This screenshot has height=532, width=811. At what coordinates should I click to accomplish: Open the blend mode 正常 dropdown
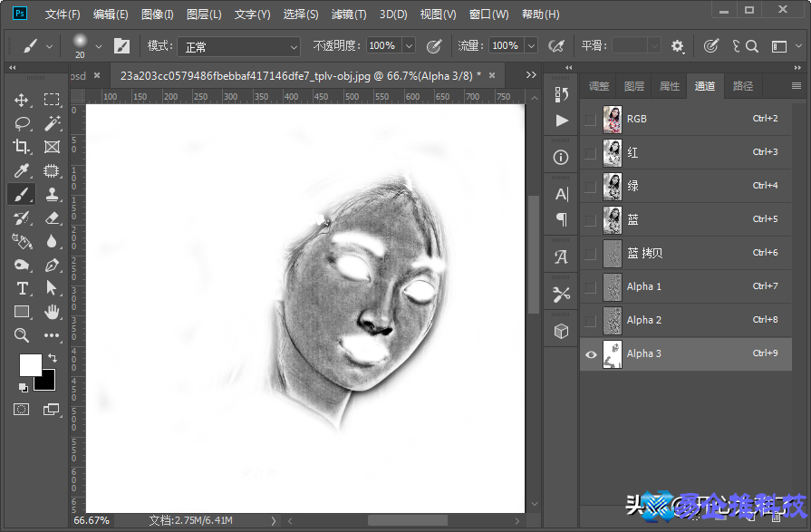pos(238,46)
